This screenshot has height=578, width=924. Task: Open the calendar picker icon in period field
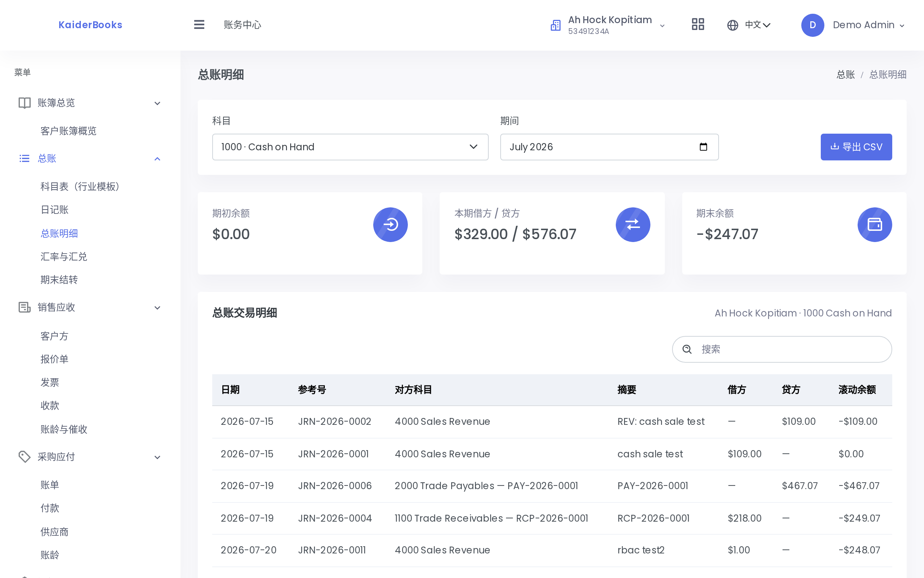(703, 147)
